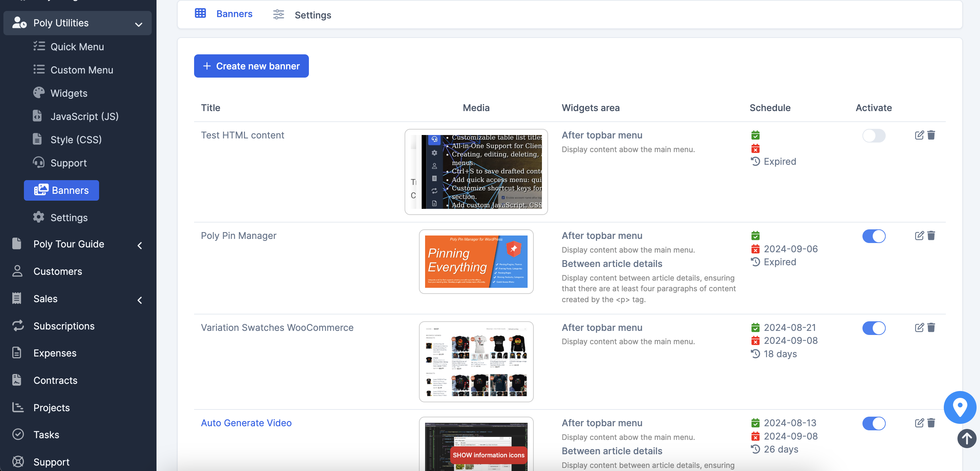Open the Pinning Everything banner thumbnail
This screenshot has height=471, width=980.
pos(476,261)
